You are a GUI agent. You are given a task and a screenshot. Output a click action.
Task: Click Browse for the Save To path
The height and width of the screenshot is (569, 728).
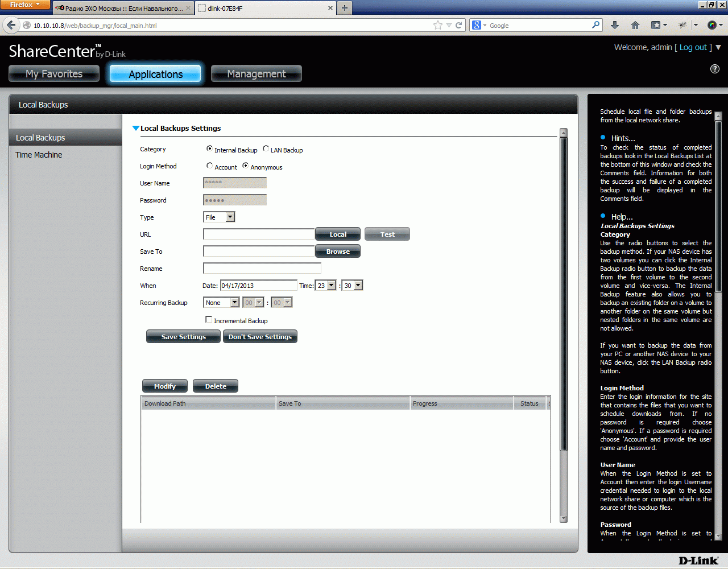(338, 251)
